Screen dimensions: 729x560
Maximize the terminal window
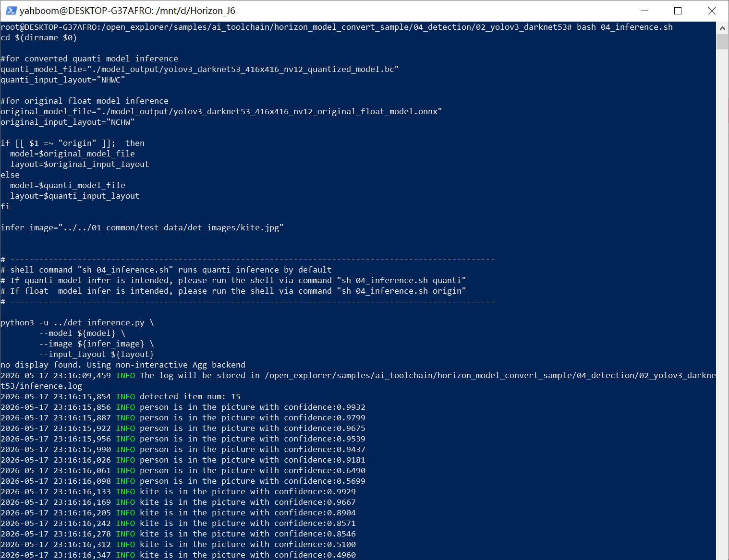(678, 11)
